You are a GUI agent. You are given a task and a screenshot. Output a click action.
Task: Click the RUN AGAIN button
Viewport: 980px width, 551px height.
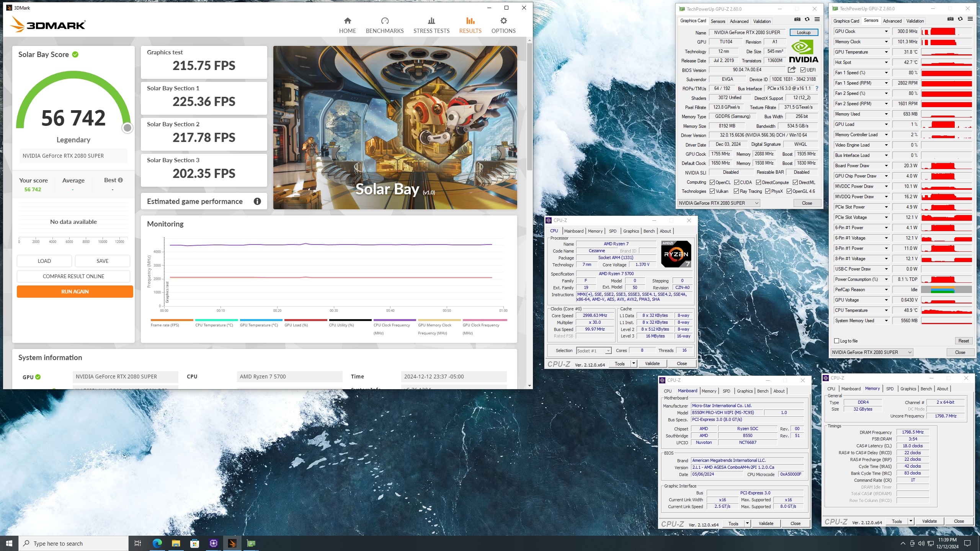point(75,292)
